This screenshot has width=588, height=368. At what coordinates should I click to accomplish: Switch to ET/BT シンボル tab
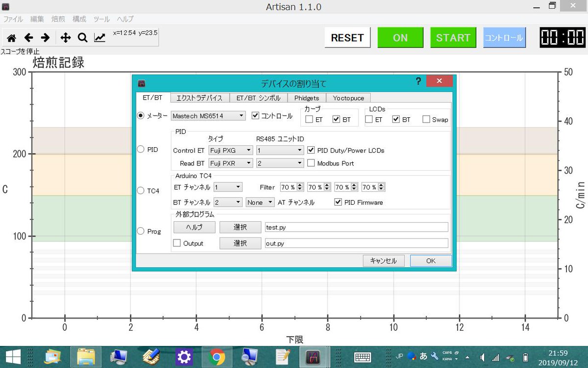[258, 98]
